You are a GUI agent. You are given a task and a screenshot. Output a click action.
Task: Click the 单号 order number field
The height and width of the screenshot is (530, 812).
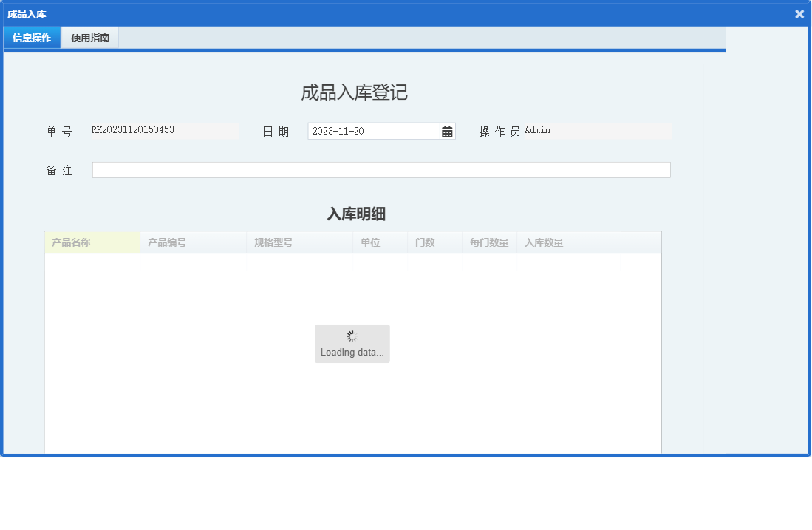[x=164, y=130]
